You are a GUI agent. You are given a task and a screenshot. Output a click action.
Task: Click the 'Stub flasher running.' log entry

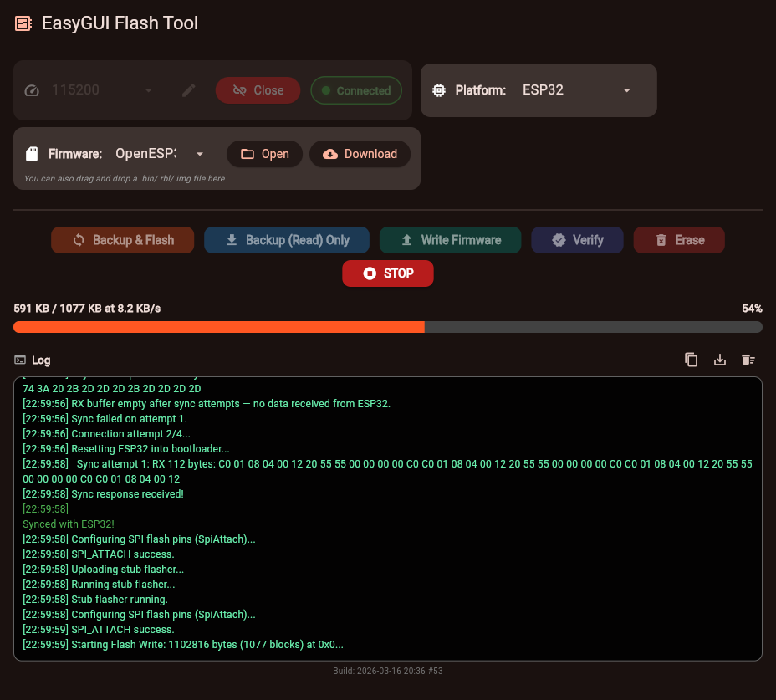click(95, 600)
